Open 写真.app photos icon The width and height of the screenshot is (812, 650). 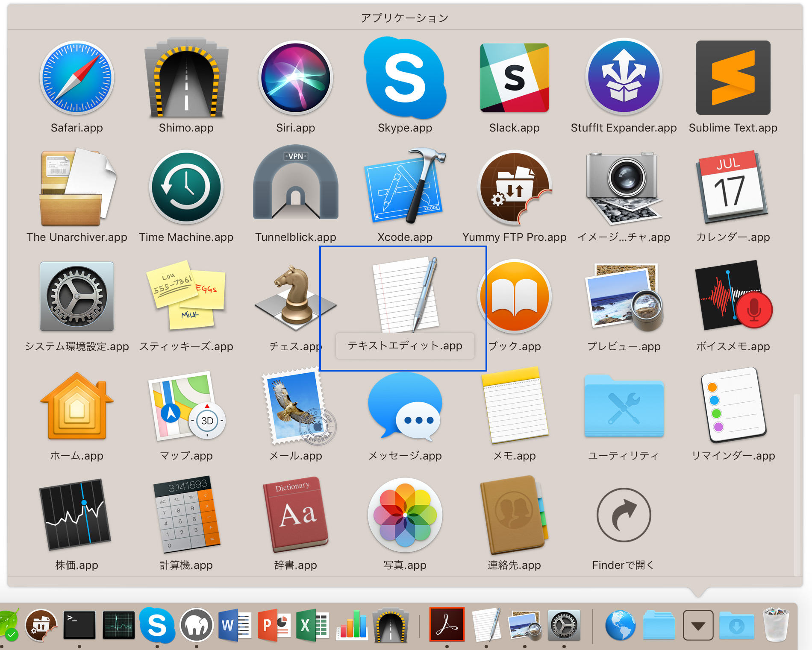tap(405, 515)
